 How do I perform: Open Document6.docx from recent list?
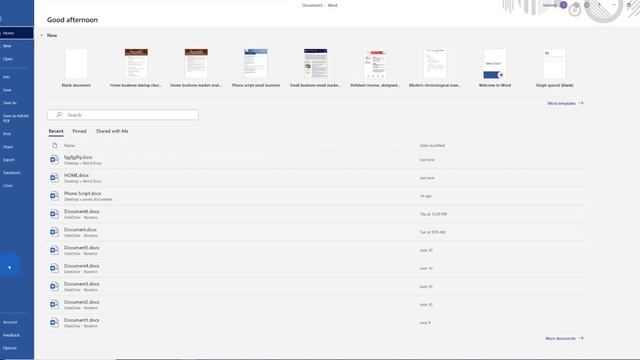pos(316,214)
